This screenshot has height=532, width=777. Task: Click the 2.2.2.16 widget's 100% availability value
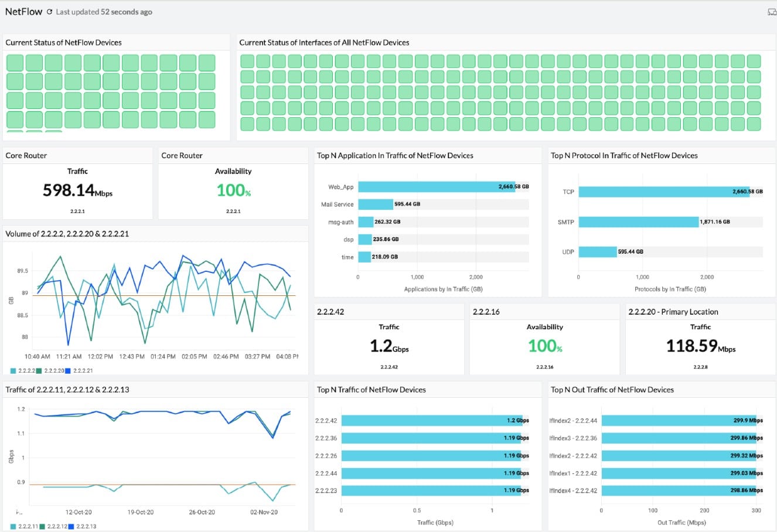coord(545,346)
